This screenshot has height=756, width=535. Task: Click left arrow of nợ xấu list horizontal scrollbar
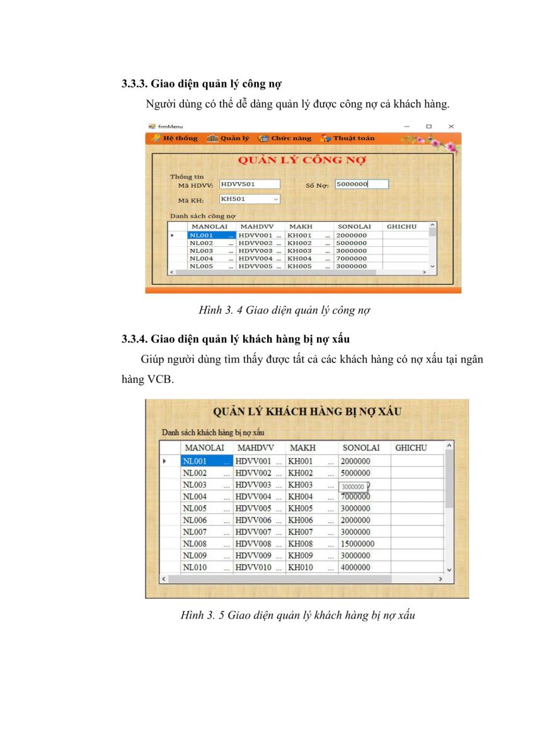[x=164, y=578]
